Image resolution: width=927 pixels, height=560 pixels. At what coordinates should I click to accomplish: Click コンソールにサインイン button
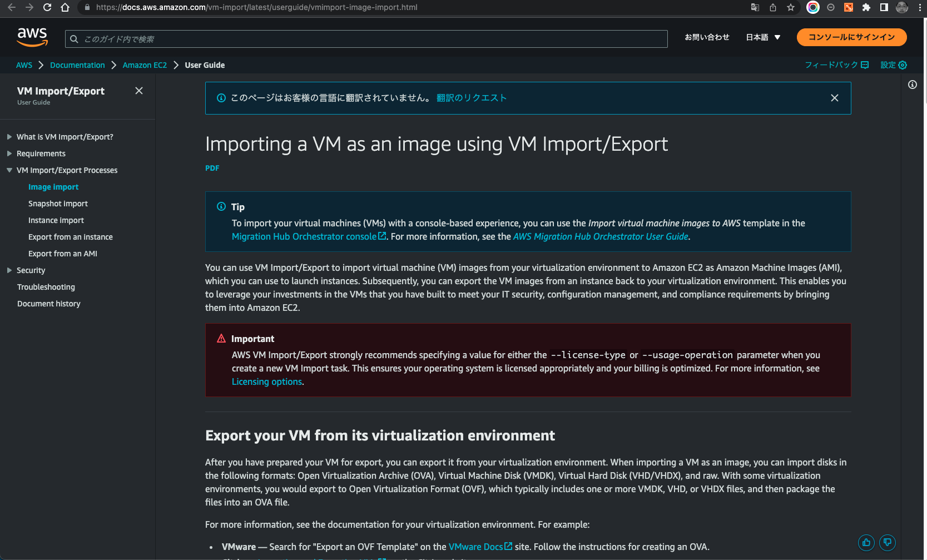click(x=851, y=37)
